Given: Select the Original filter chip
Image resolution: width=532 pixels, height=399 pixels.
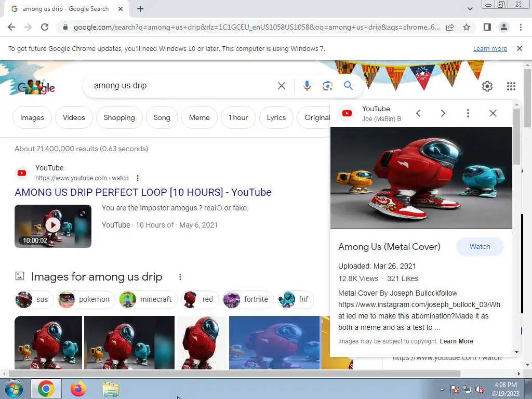Looking at the screenshot, I should pos(314,117).
